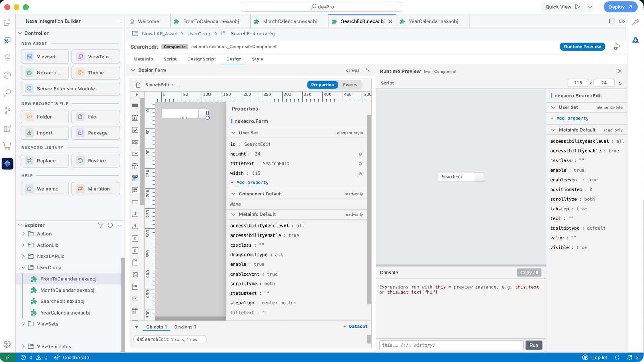Select the ListBox component in palette
Viewport: 644px width, 362px height.
point(135,287)
